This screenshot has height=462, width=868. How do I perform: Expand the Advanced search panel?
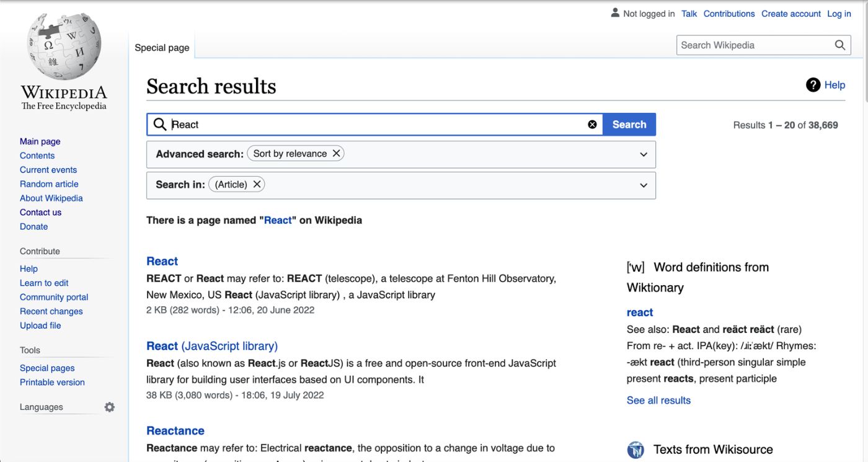[x=643, y=154]
